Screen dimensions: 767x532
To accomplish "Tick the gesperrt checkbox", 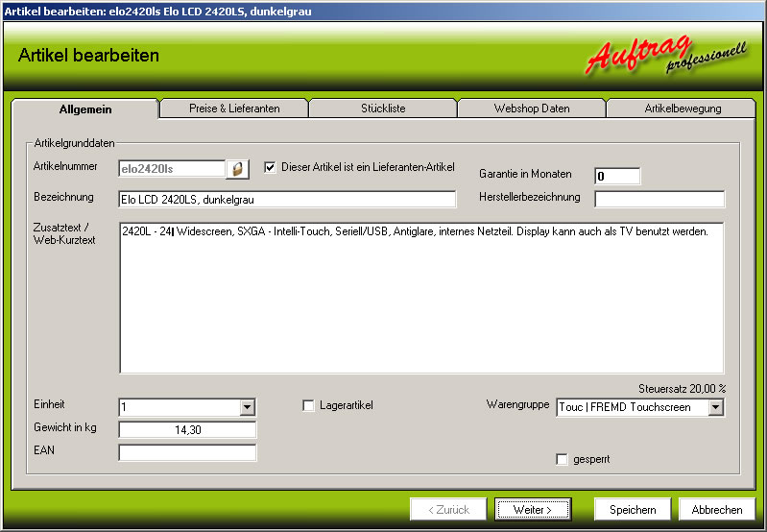I will tap(562, 460).
